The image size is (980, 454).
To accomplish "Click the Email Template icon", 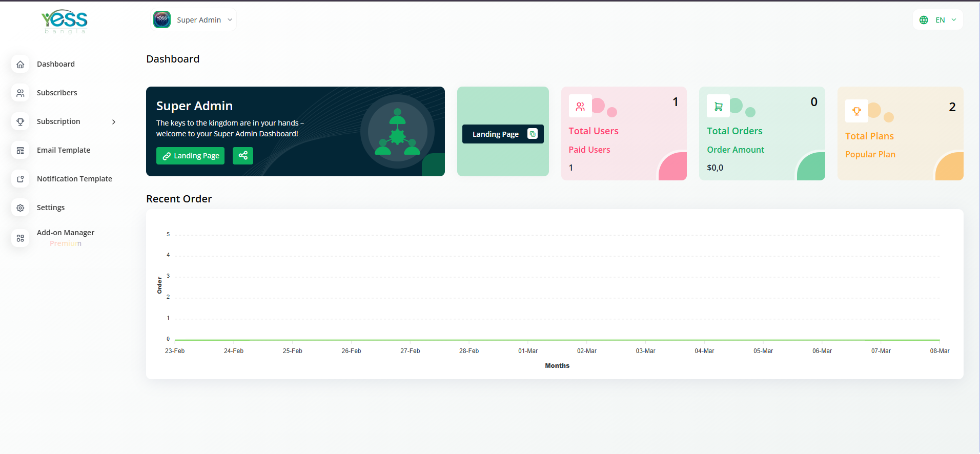I will [21, 151].
